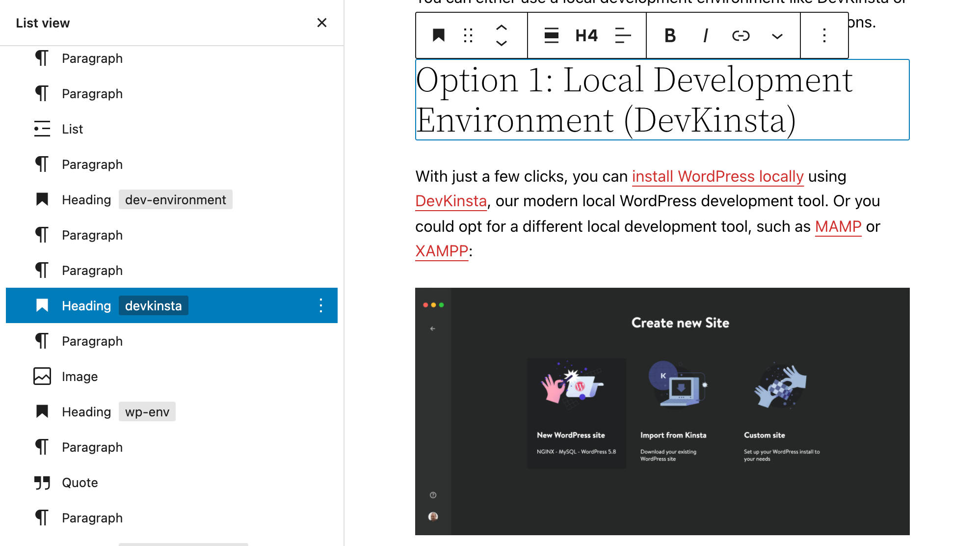Close the List view panel

322,23
